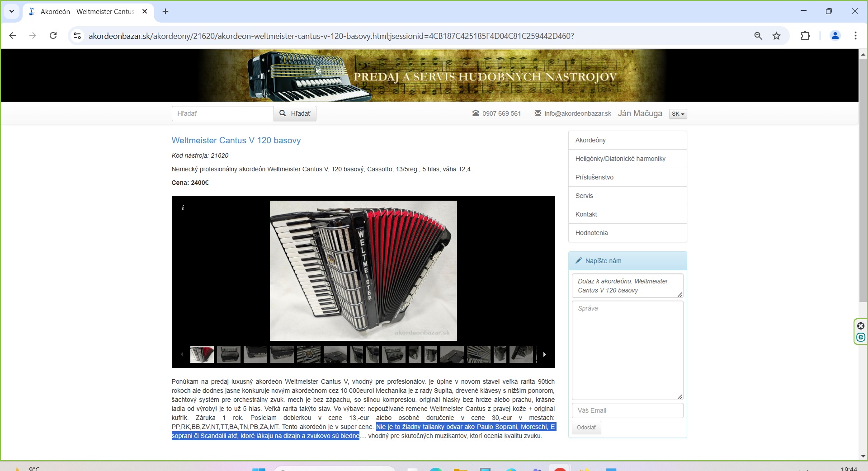Click the Predaj a servis banner
The height and width of the screenshot is (471, 868).
(429, 75)
